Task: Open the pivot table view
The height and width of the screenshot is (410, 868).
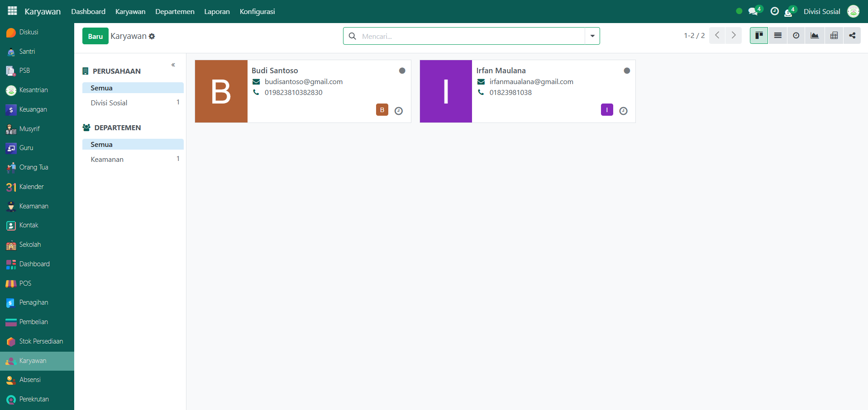Action: pyautogui.click(x=834, y=36)
